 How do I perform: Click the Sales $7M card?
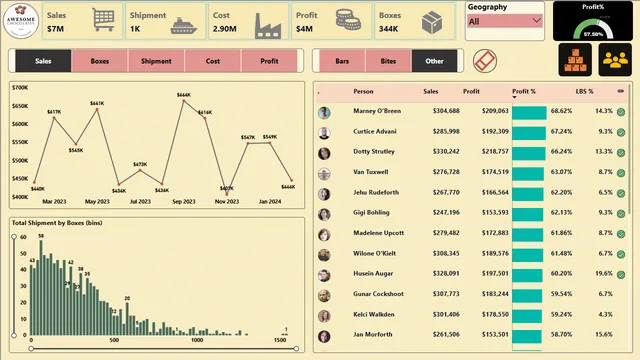click(x=82, y=21)
